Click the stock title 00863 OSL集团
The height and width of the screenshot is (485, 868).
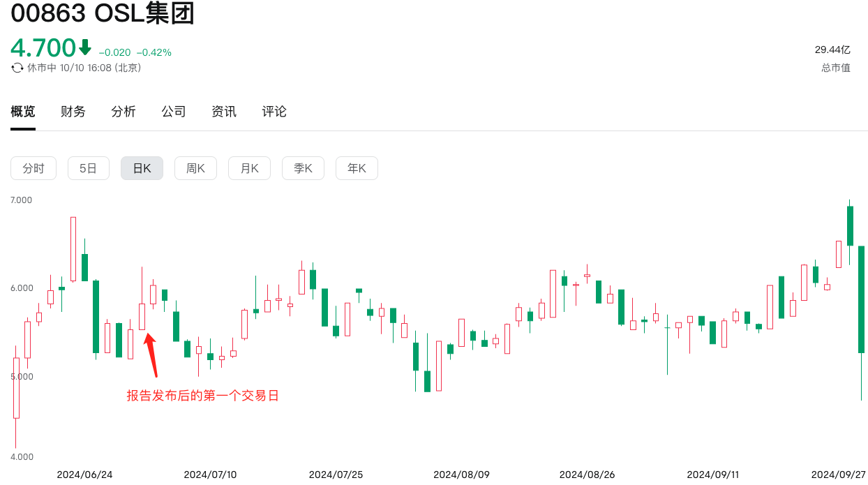coord(103,13)
